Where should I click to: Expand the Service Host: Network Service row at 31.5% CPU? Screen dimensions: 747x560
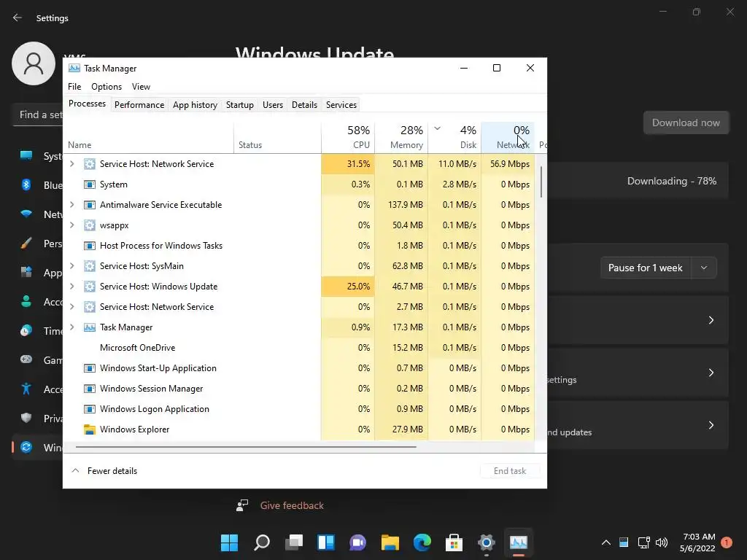click(72, 164)
